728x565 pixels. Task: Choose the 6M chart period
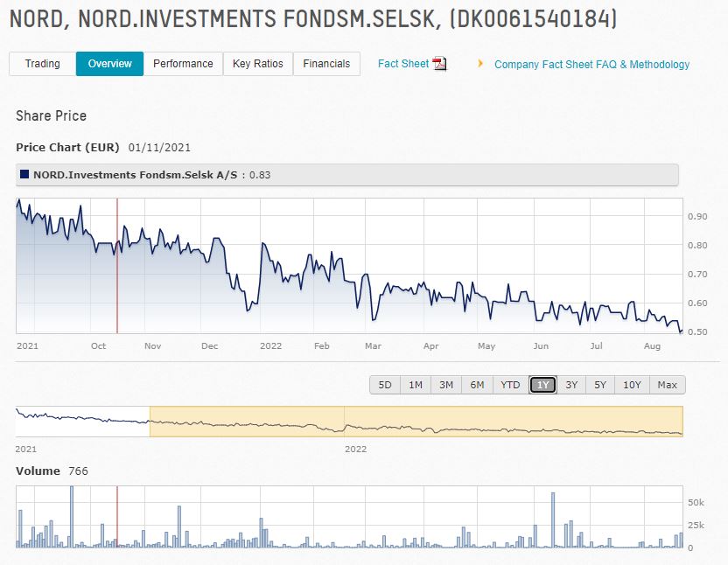tap(477, 385)
